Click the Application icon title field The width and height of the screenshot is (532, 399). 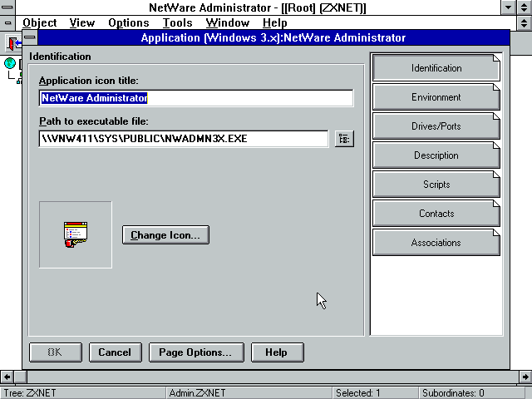pos(196,98)
